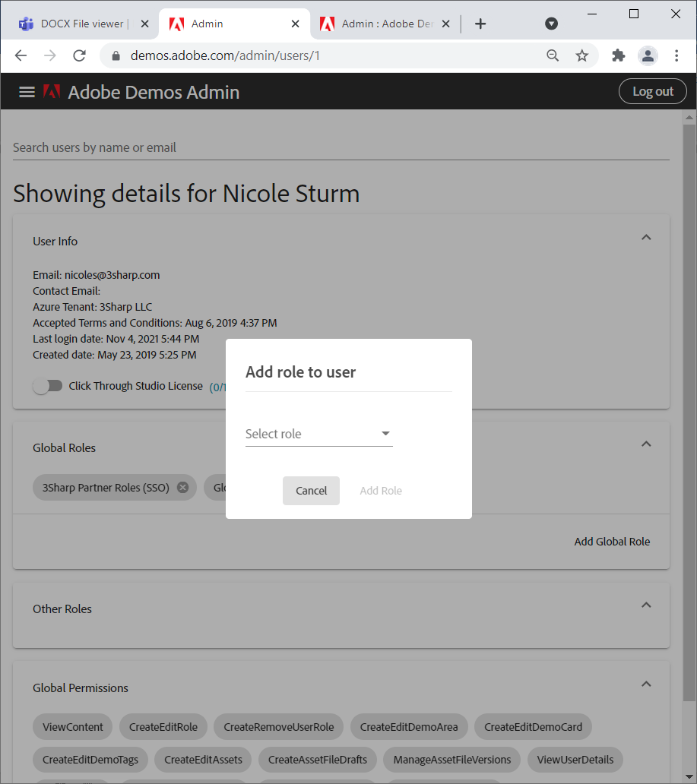Click the tab search dropdown circle icon
The image size is (697, 784).
(x=551, y=24)
